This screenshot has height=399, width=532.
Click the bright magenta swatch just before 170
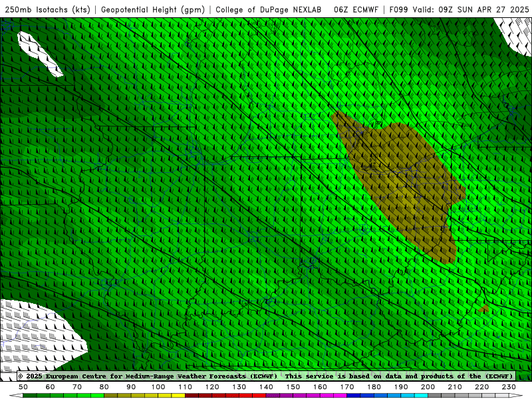click(x=340, y=396)
